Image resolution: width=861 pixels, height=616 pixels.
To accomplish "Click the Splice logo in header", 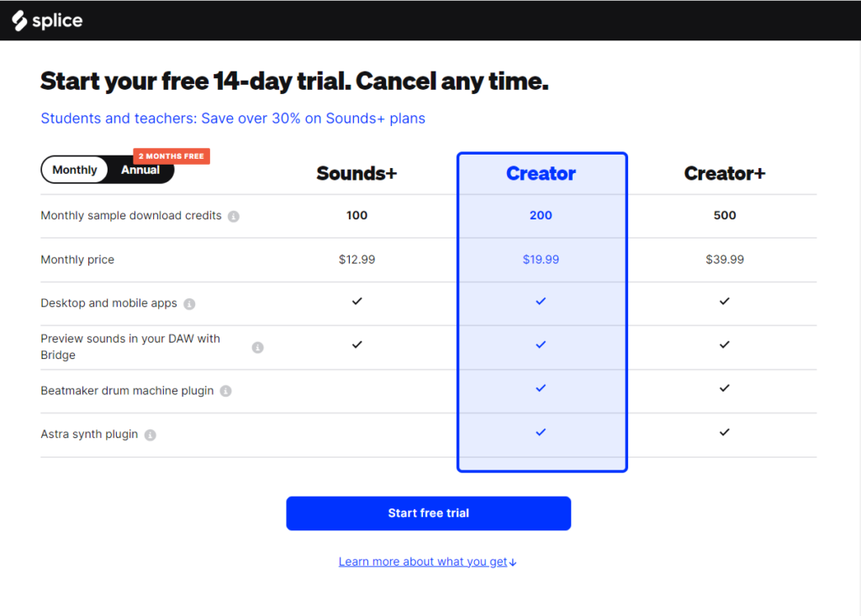I will click(47, 21).
